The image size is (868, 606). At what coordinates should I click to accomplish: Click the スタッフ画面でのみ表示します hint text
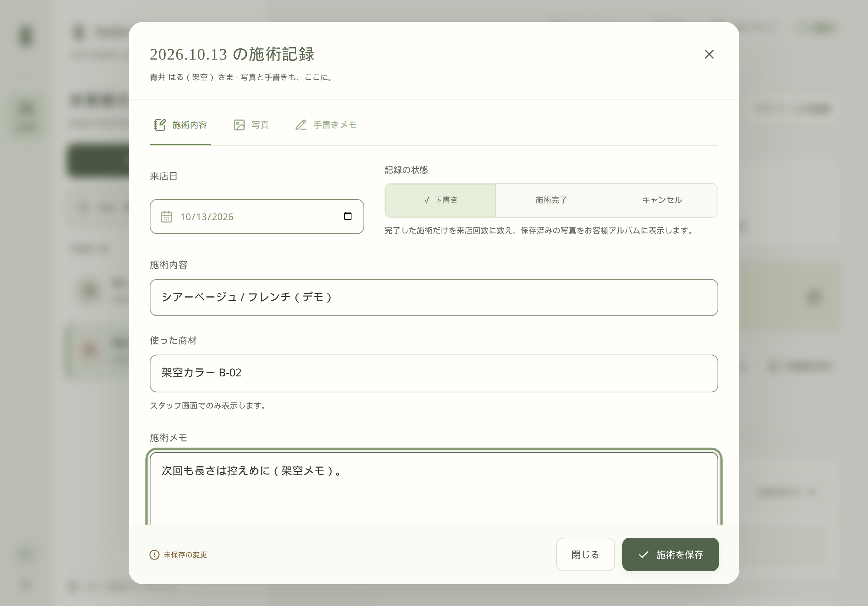click(x=209, y=406)
